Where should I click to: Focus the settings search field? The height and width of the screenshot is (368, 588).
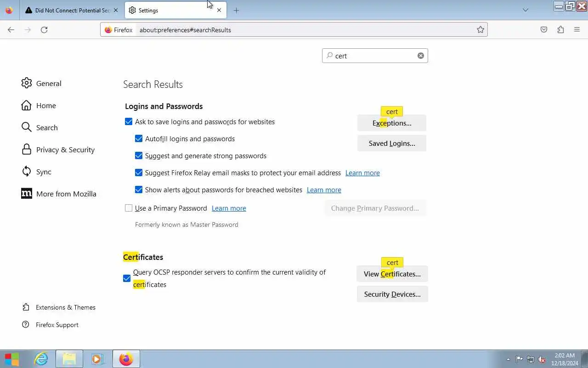375,56
